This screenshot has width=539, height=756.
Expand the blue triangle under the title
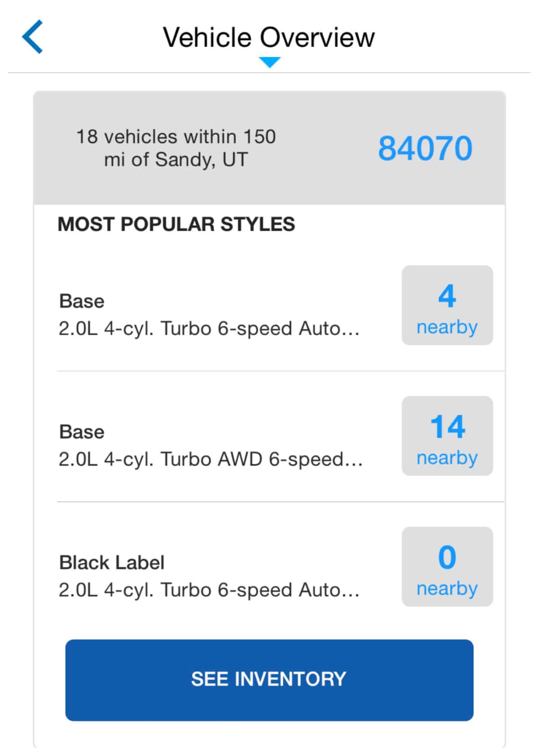(x=269, y=62)
